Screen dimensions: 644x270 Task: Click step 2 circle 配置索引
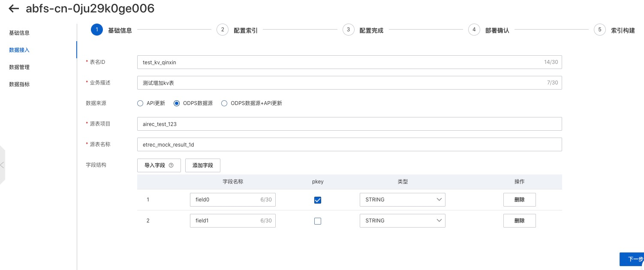point(223,30)
